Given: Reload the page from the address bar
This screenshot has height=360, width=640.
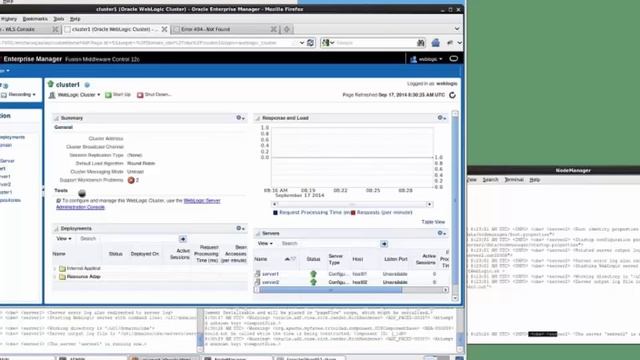Looking at the screenshot, I should 311,42.
